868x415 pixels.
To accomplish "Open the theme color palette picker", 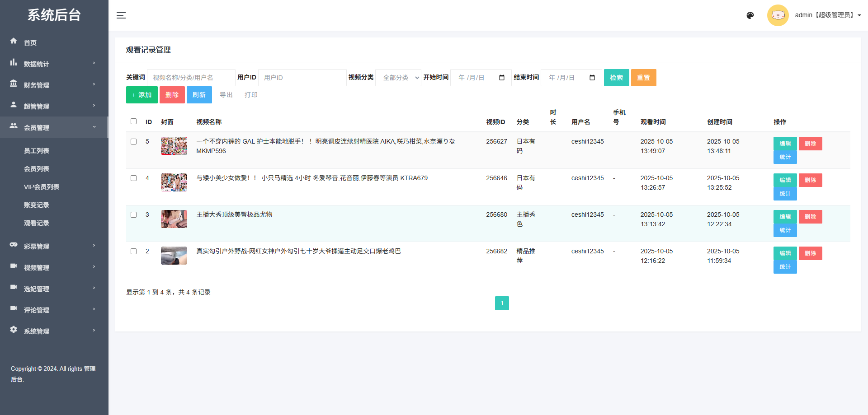I will point(750,15).
